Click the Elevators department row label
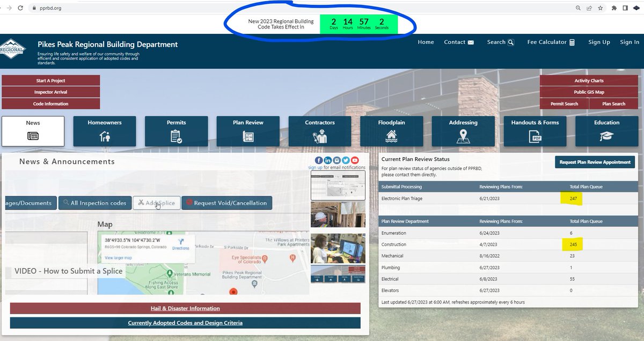Screen dimensions: 644x341 click(390, 290)
